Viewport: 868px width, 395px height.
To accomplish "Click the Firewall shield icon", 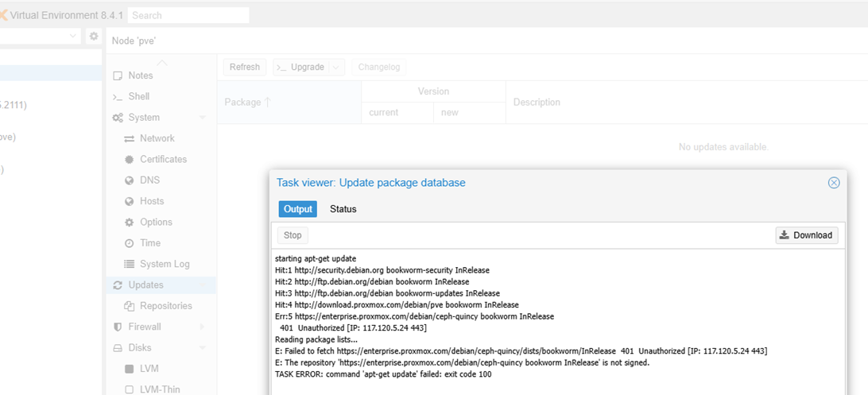I will coord(118,327).
